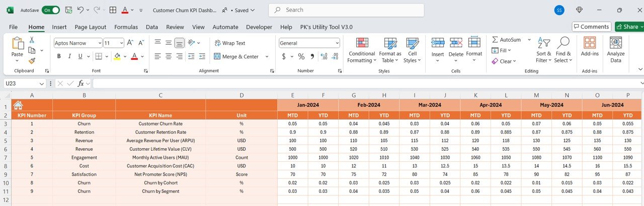Click the Orientation text angle icon
The image size is (644, 206).
[x=192, y=43]
